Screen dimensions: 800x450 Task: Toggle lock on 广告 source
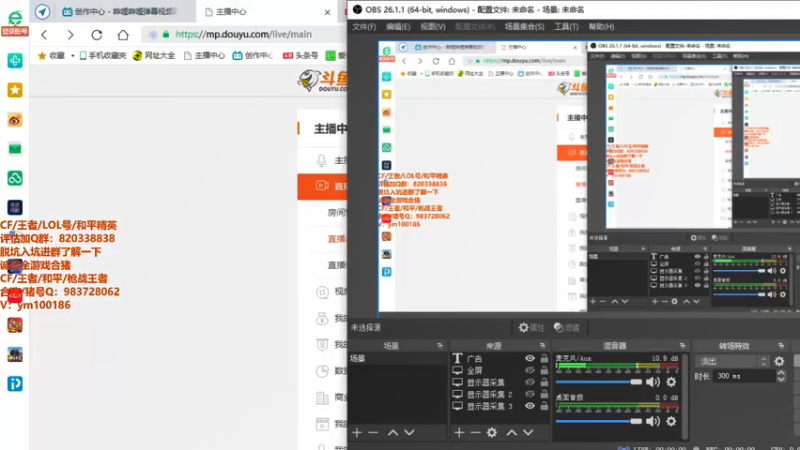click(544, 359)
